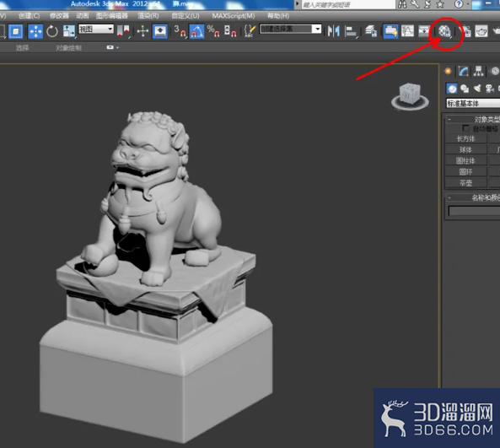Toggle Keyboard Shortcut Override button
The image size is (500, 448).
click(x=159, y=31)
